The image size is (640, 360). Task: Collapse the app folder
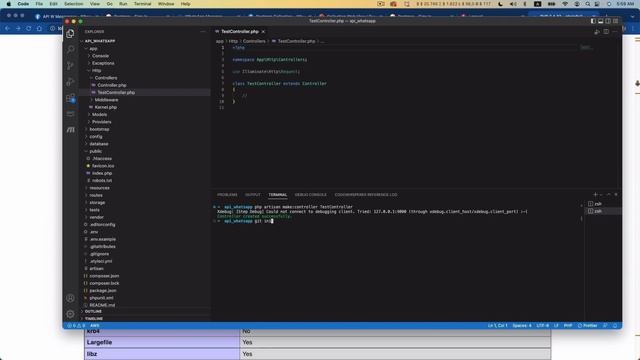(x=93, y=49)
